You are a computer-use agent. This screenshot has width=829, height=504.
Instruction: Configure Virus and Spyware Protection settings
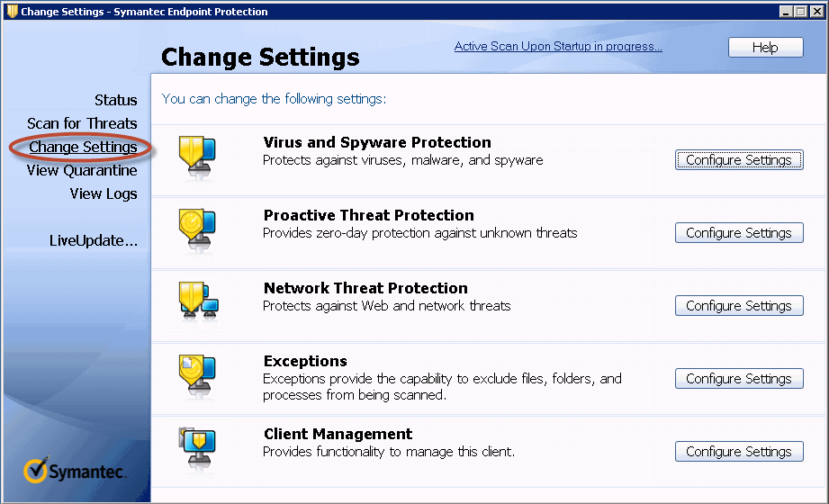738,159
